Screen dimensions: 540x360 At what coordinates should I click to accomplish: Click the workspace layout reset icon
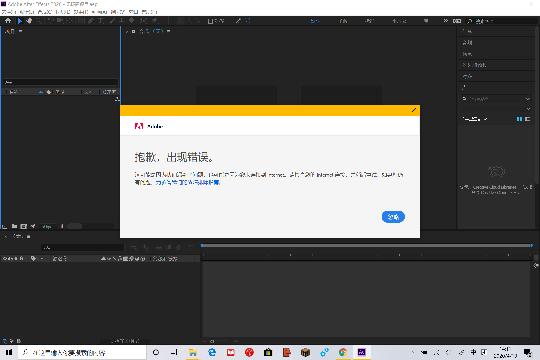click(457, 21)
